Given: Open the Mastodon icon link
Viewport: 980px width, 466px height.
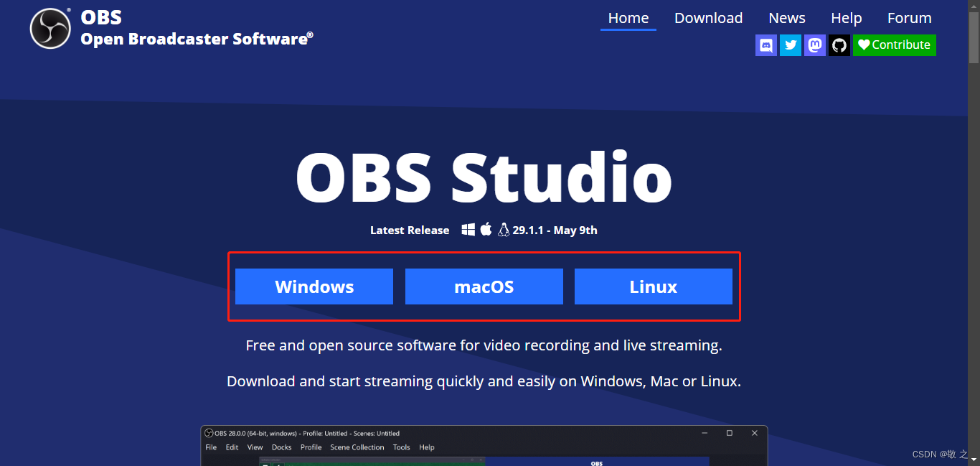Looking at the screenshot, I should [815, 45].
